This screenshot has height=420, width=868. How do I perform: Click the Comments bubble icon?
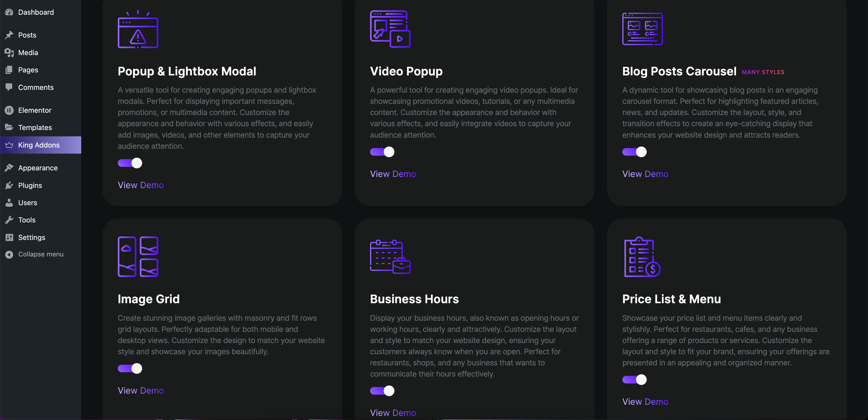click(x=9, y=87)
